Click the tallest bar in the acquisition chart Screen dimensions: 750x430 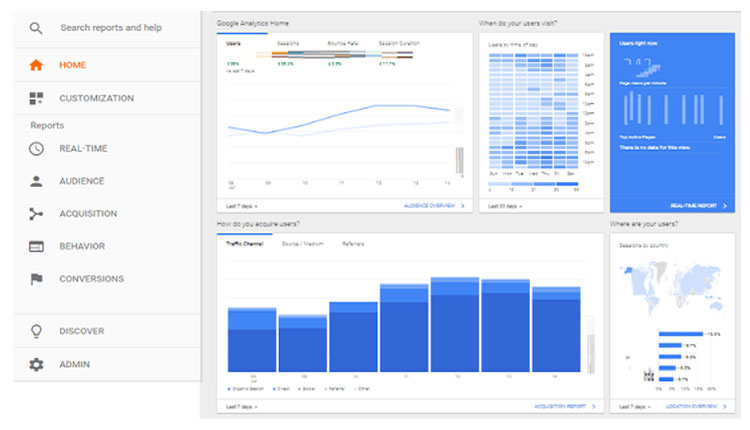(x=455, y=324)
